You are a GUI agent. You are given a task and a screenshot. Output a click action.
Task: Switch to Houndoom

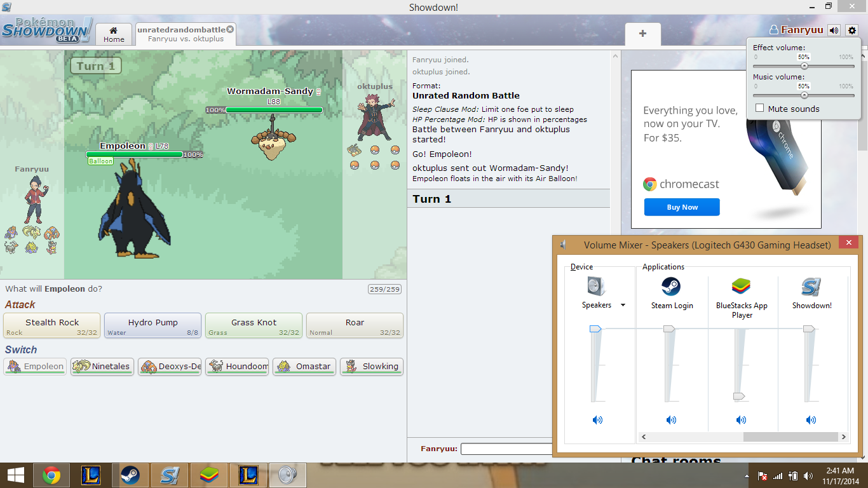pos(237,367)
